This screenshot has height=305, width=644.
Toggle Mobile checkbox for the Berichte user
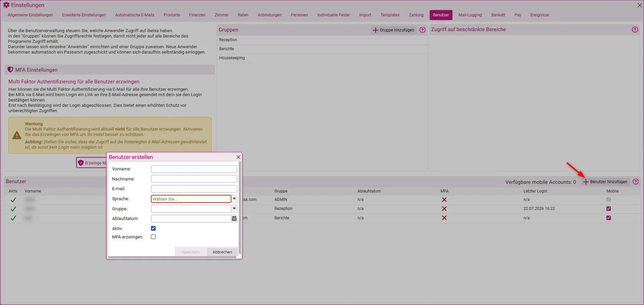[x=609, y=218]
